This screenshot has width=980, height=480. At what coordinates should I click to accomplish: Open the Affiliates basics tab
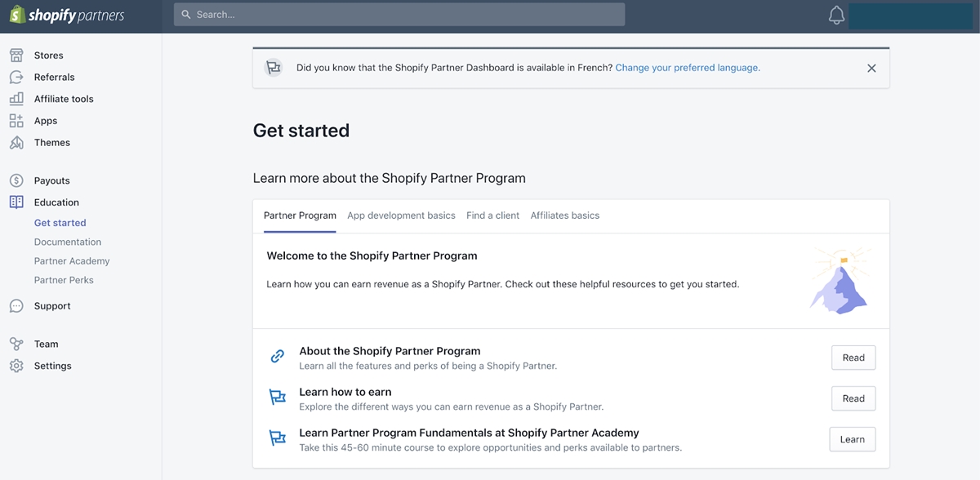pos(564,216)
